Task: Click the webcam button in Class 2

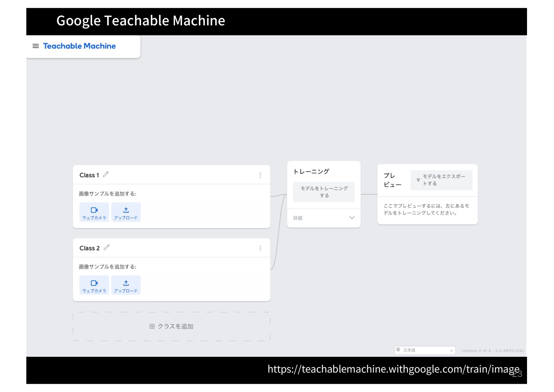Action: [x=94, y=285]
